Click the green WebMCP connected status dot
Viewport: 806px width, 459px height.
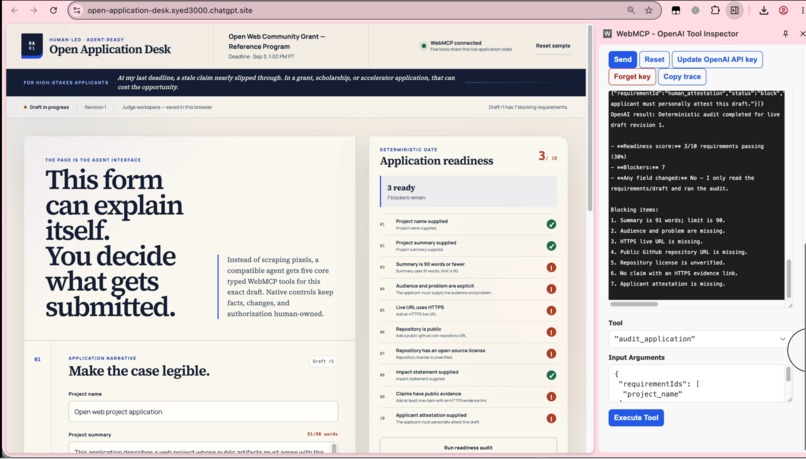pyautogui.click(x=424, y=46)
